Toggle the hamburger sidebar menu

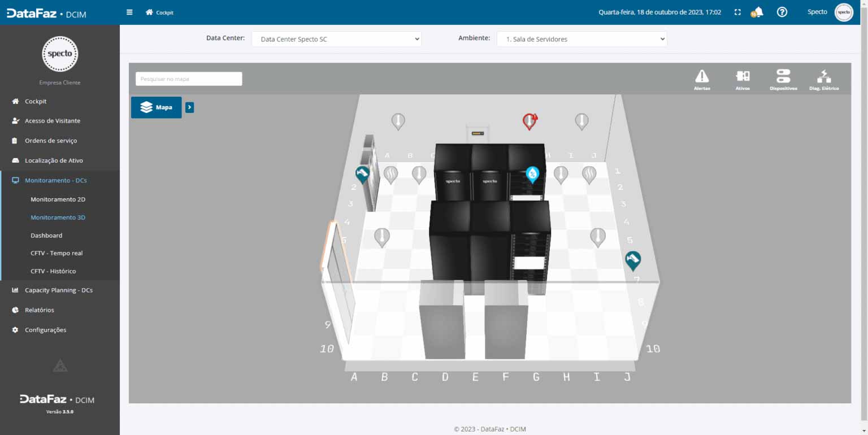click(x=129, y=12)
